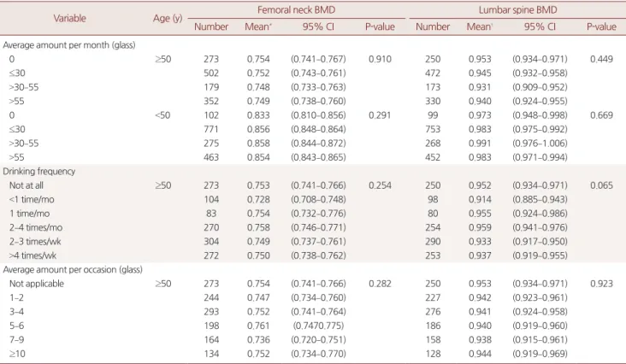Click the '7–9' glasses row label
The width and height of the screenshot is (626, 364).
tap(17, 340)
